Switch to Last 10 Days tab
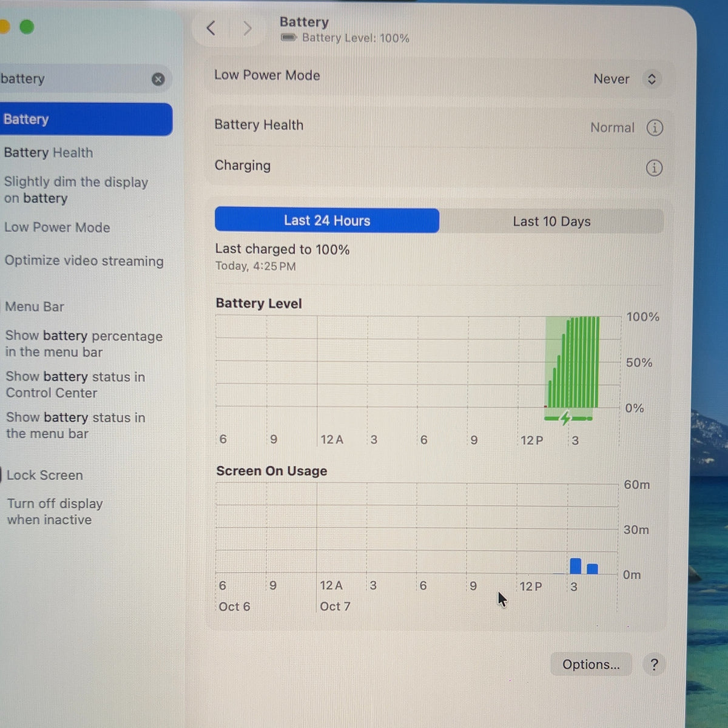 point(551,221)
